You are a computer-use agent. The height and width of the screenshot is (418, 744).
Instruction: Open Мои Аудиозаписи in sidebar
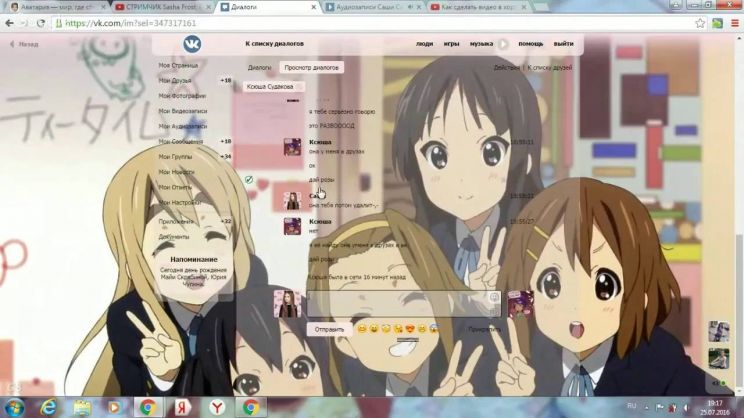point(183,126)
